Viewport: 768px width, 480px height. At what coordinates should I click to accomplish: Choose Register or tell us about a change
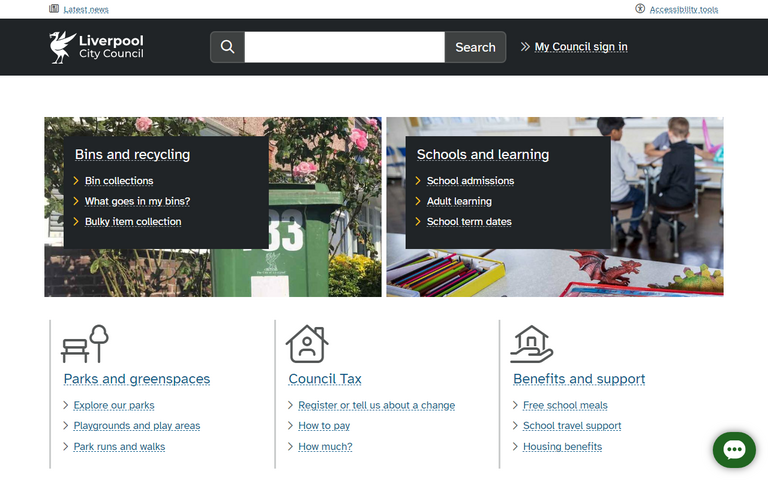pos(376,406)
